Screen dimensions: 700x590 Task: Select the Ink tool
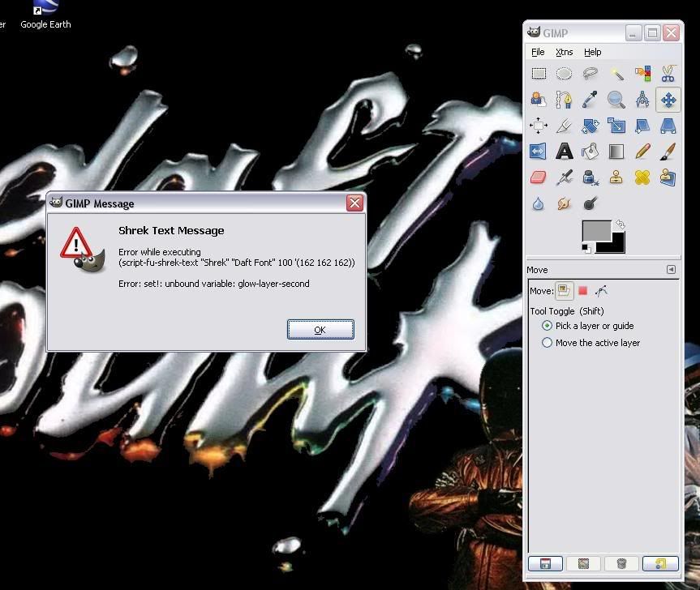tap(590, 178)
